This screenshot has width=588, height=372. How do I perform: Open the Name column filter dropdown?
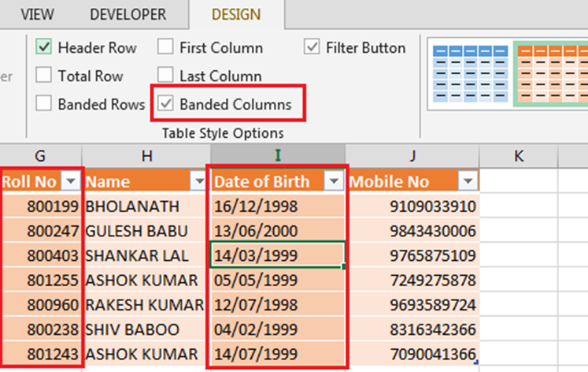point(198,182)
